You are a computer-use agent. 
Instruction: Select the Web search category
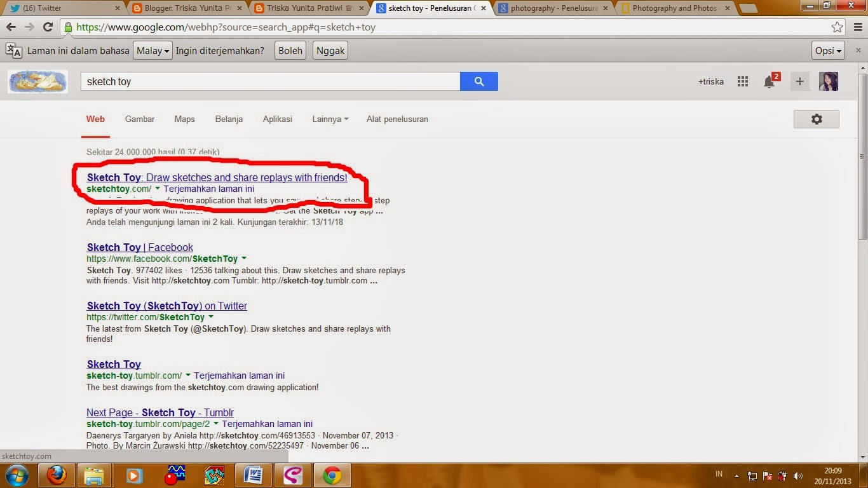point(95,119)
